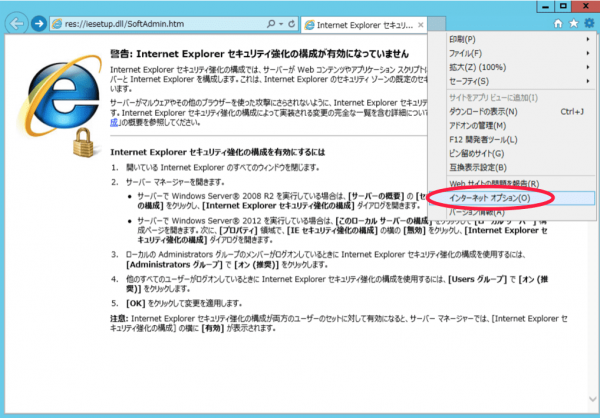This screenshot has width=600, height=418.
Task: Click the 注意: paragraph at the bottom
Action: [339, 323]
